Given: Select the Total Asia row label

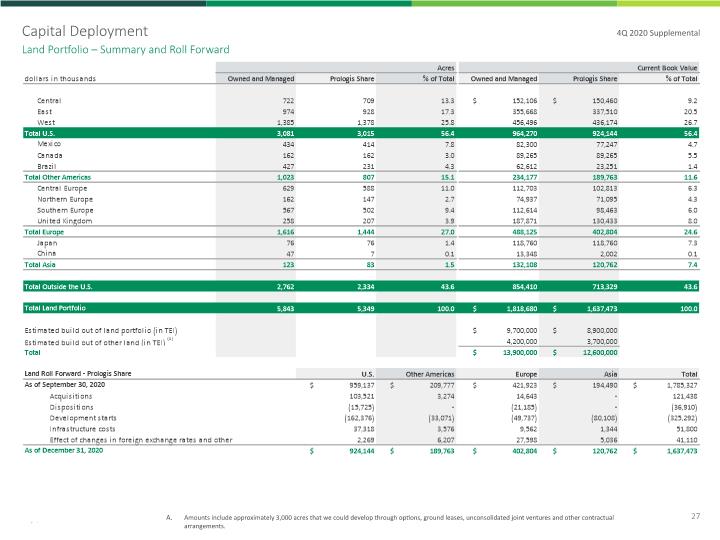Looking at the screenshot, I should (x=40, y=265).
